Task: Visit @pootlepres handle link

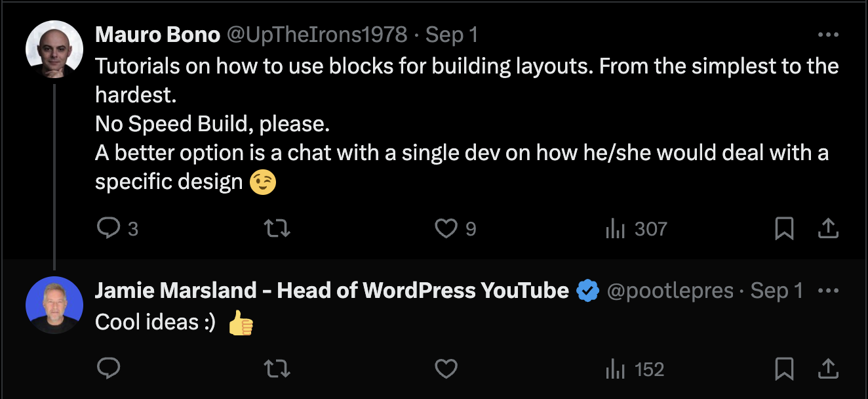Action: click(670, 291)
